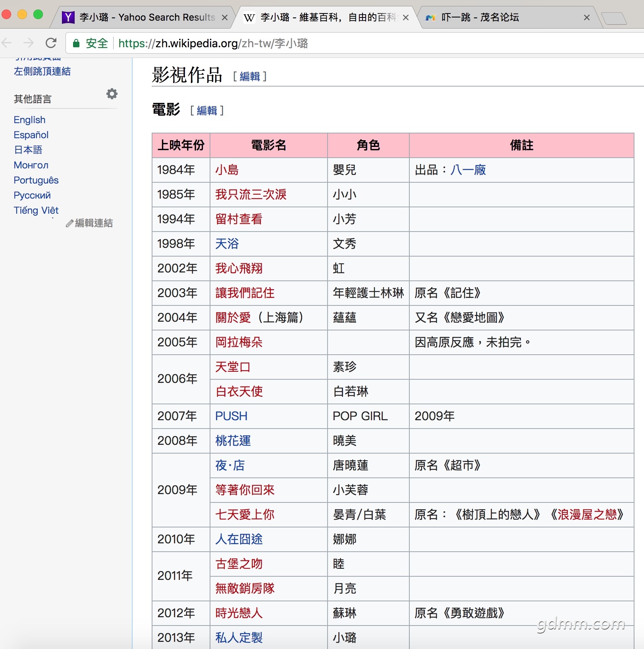
Task: Open 浪漫屋之戀 red link
Action: (x=587, y=515)
